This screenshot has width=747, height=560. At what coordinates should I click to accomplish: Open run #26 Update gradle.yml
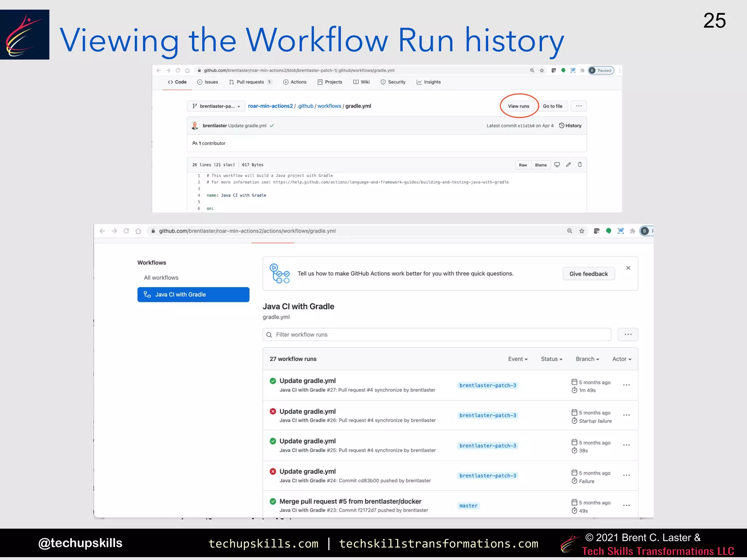tap(307, 412)
